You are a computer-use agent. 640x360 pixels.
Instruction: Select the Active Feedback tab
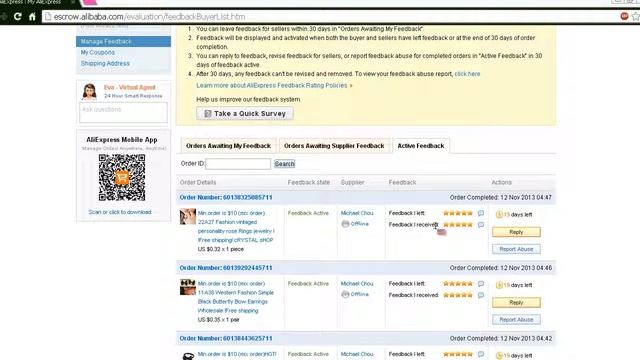421,146
